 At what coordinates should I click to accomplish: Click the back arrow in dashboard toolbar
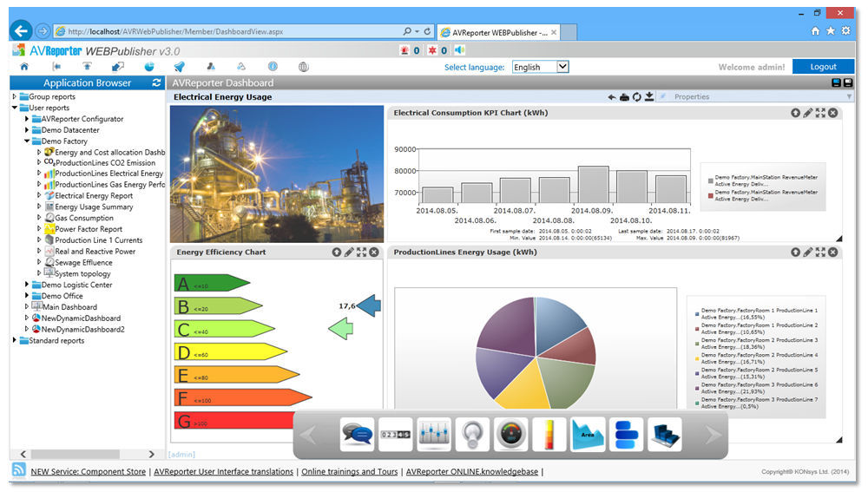(612, 97)
